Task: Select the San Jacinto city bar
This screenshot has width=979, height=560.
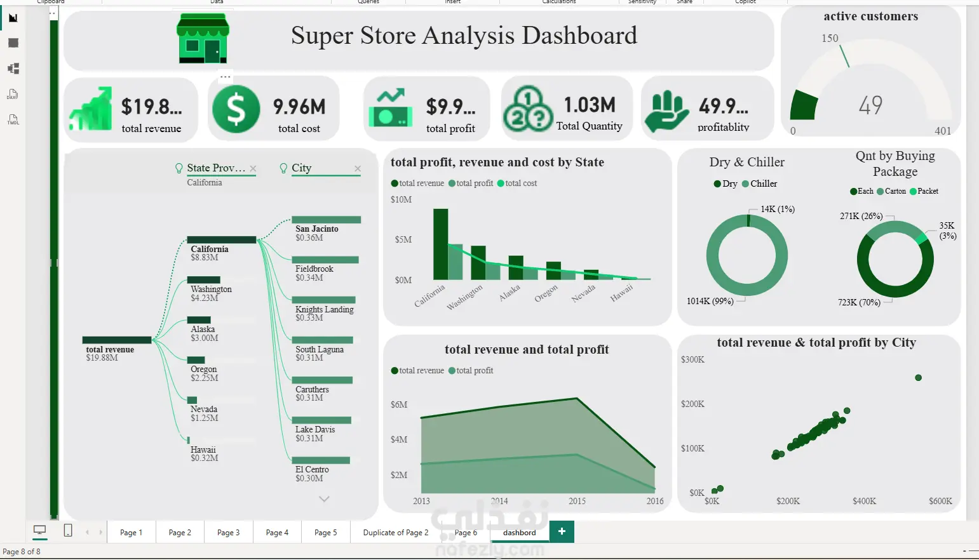Action: (x=327, y=220)
